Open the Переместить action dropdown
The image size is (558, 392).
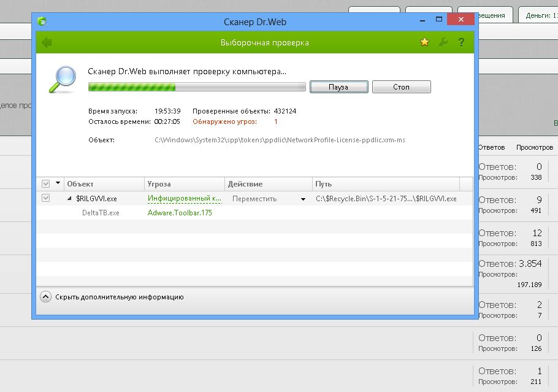pyautogui.click(x=303, y=199)
